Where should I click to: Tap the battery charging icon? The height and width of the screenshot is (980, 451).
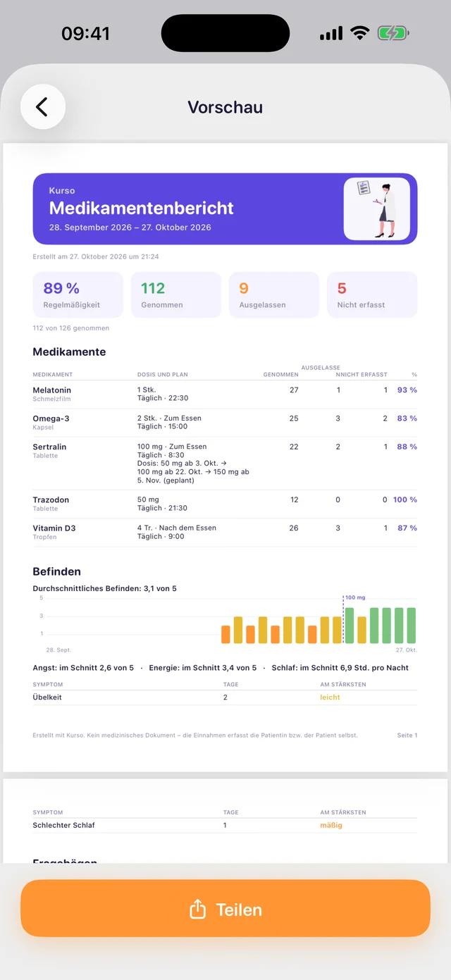click(393, 33)
